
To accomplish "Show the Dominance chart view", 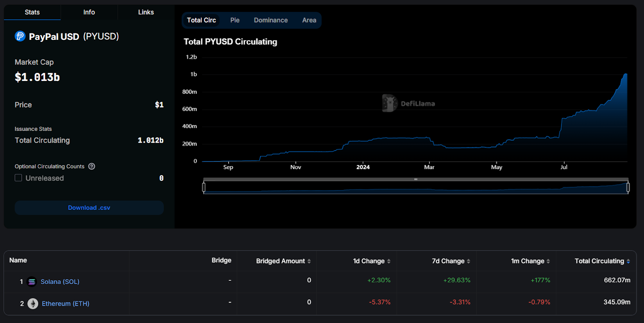I will click(x=271, y=20).
